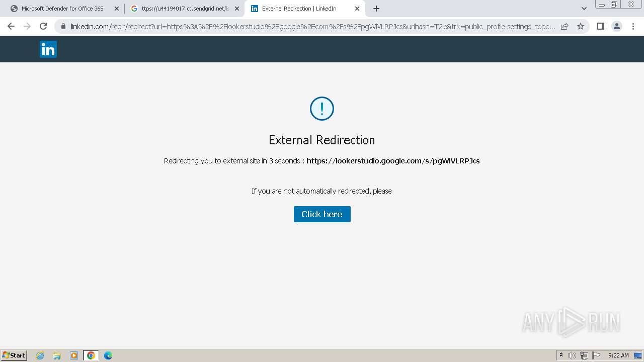Switch to the sendgrid.net tab
This screenshot has height=362, width=644.
(x=185, y=9)
